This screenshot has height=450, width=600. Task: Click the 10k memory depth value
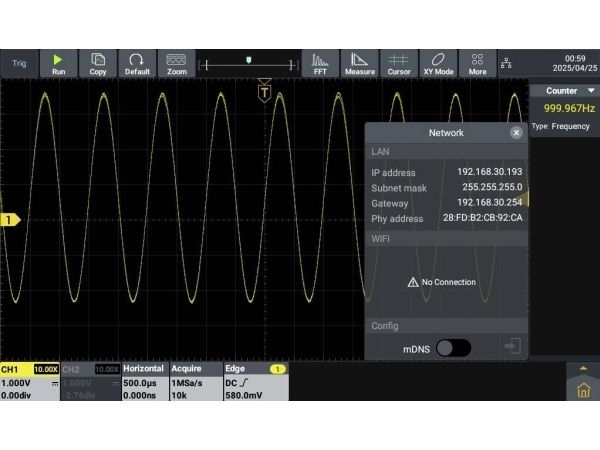[x=179, y=395]
